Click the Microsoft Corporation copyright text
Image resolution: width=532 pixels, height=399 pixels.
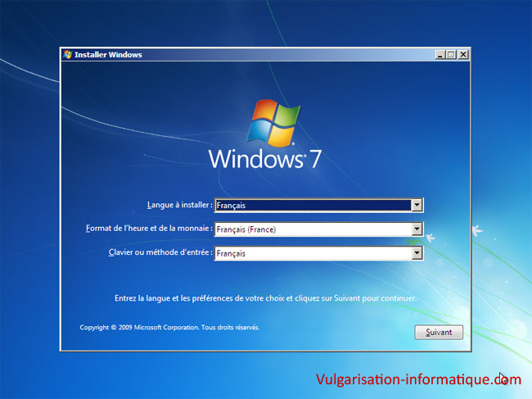click(x=169, y=327)
